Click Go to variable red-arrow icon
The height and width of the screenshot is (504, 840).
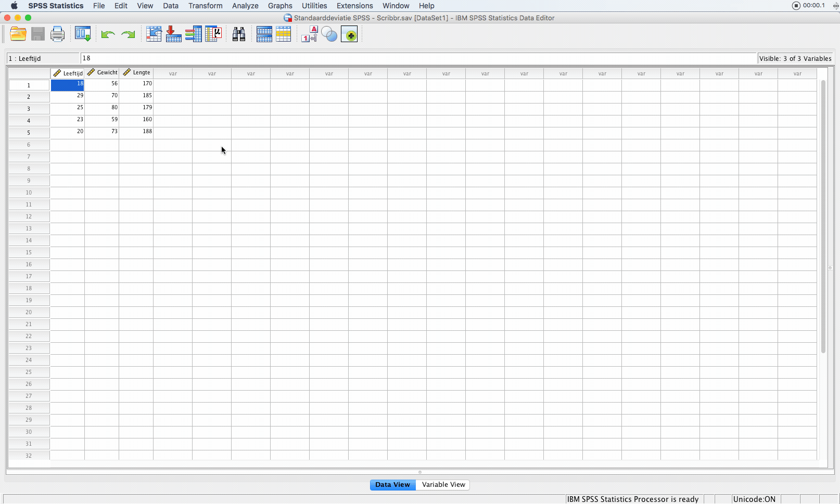173,34
